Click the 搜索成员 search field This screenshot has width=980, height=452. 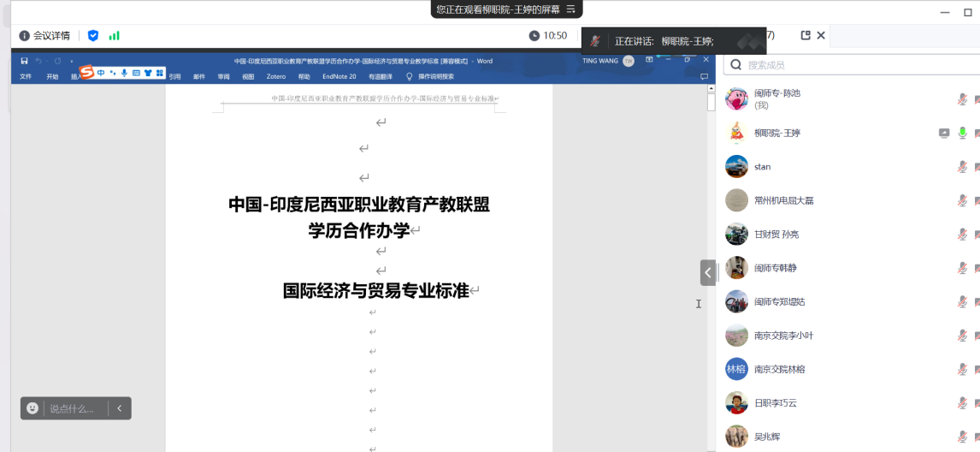847,65
